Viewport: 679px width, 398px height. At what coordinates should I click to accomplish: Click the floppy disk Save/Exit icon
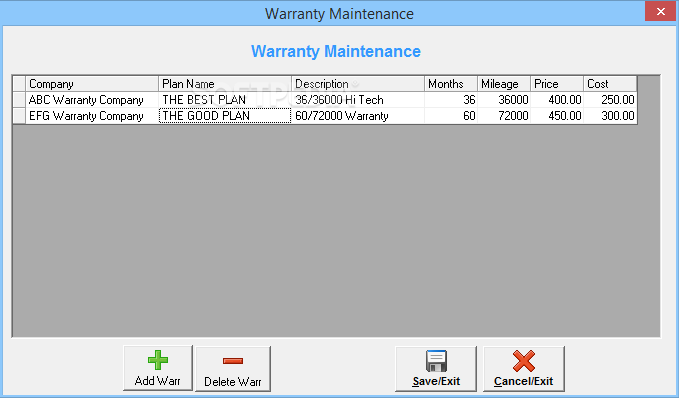436,361
